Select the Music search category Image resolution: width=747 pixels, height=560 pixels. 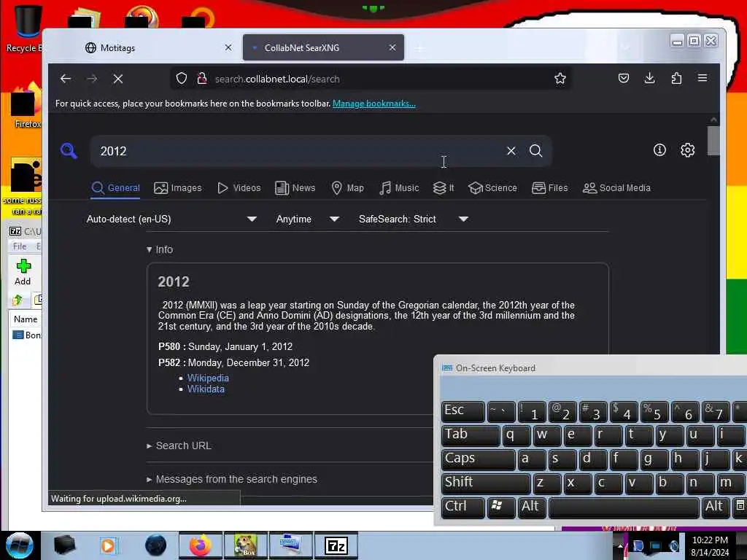click(x=399, y=188)
